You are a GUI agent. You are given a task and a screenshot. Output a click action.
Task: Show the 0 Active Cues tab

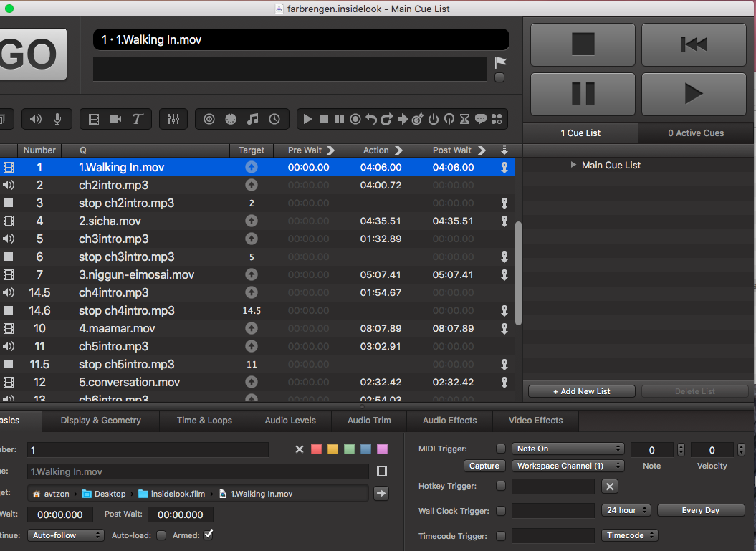[696, 133]
